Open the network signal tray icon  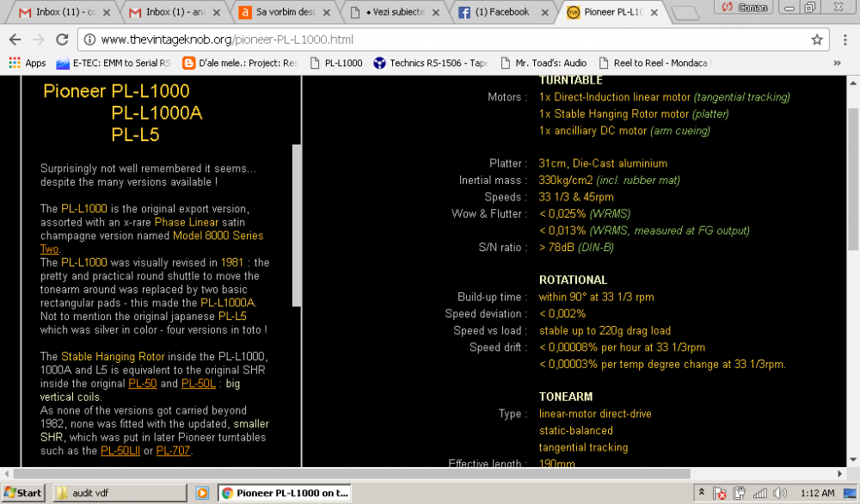pyautogui.click(x=759, y=493)
